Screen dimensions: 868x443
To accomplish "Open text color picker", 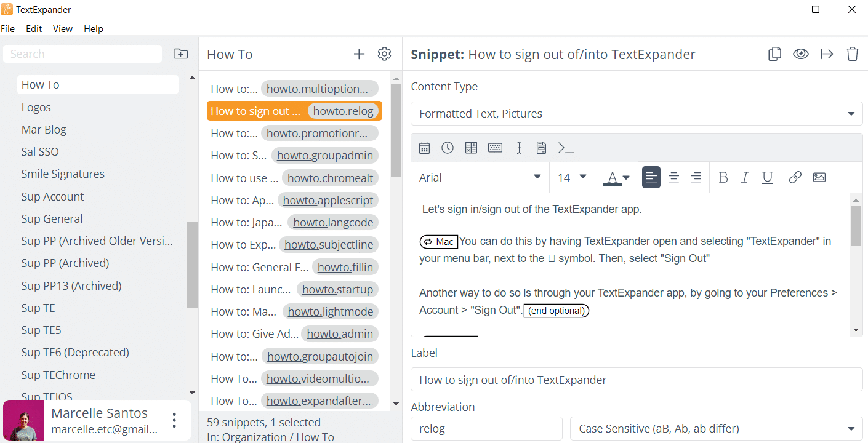I will point(616,177).
